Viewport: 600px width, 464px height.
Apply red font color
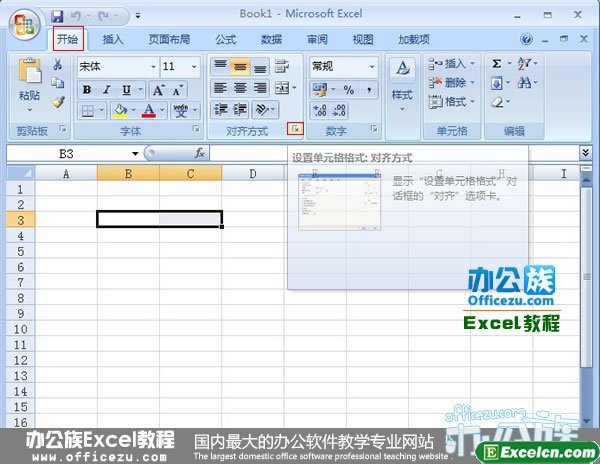(x=149, y=111)
